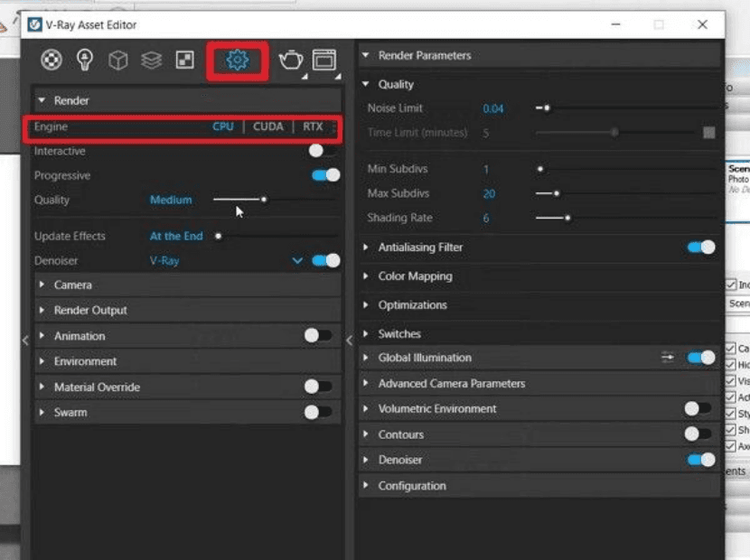
Task: Disable the Antialiasing Filter toggle
Action: click(x=701, y=247)
